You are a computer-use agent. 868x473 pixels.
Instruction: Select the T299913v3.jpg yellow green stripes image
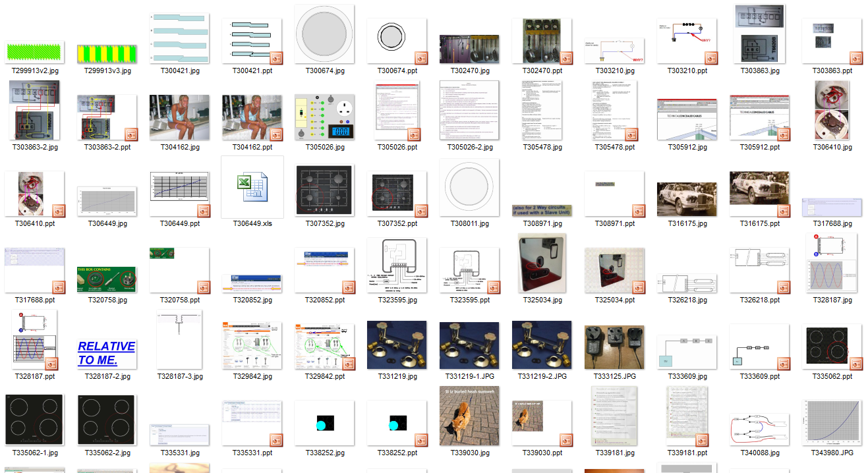tap(107, 53)
